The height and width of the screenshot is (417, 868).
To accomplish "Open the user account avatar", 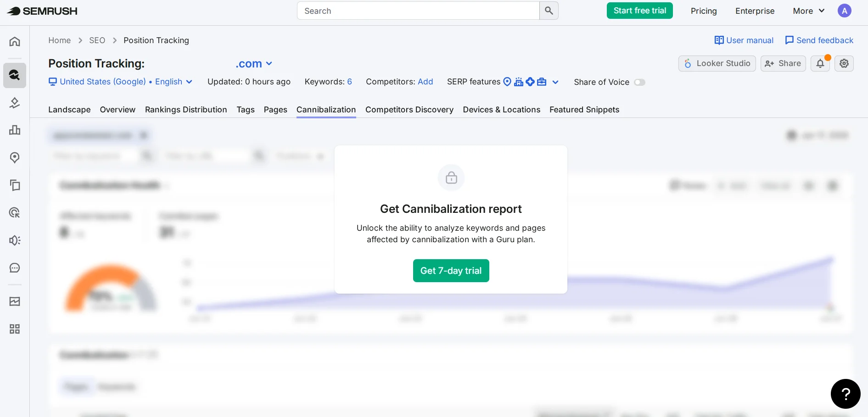I will coord(845,11).
